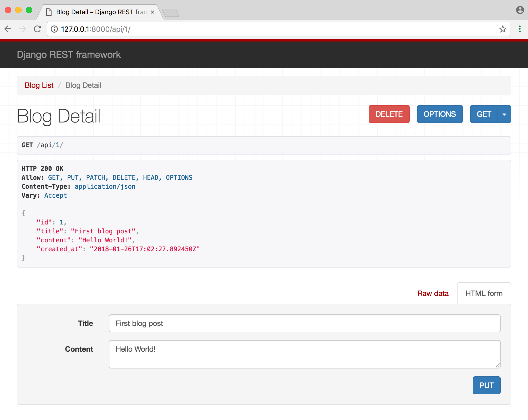Bookmark this page with star icon
The width and height of the screenshot is (528, 420).
[502, 29]
